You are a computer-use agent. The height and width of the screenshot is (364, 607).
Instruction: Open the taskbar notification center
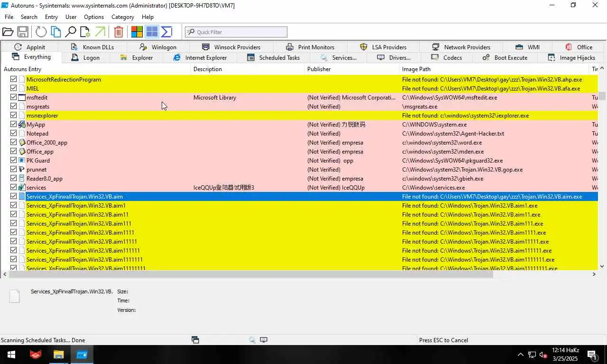pos(592,355)
